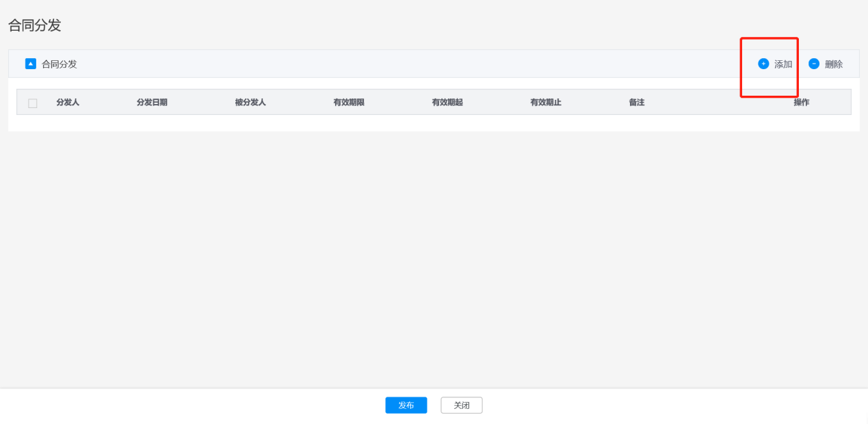The width and height of the screenshot is (868, 424).
Task: Select the 备注 column header
Action: (637, 103)
